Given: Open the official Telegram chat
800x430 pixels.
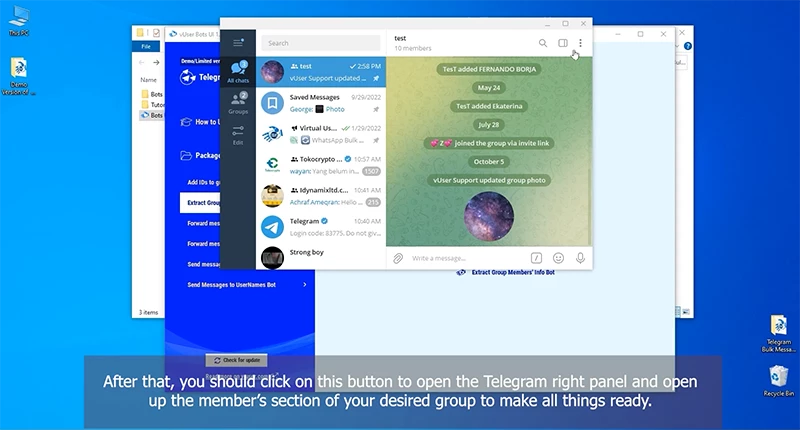Looking at the screenshot, I should (x=321, y=227).
